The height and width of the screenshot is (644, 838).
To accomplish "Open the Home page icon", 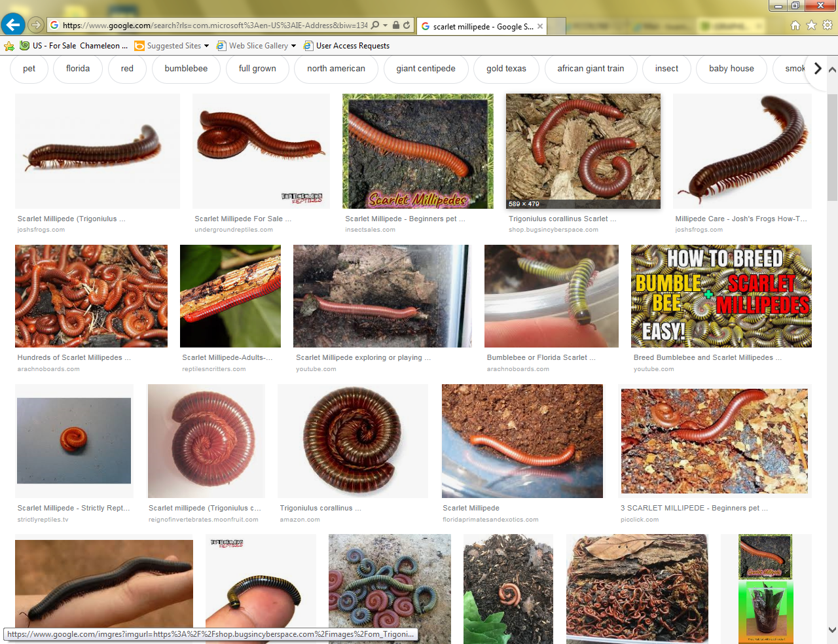I will point(795,26).
